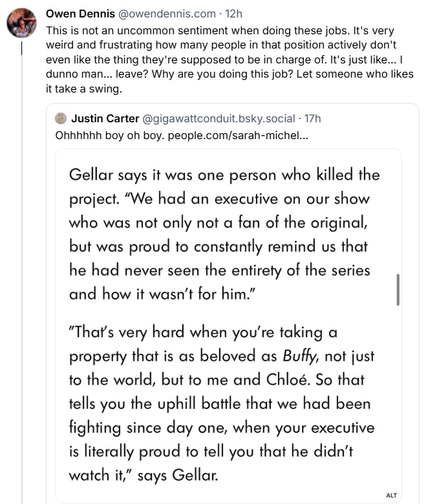Click the Justin Carter display name
Viewport: 426px width, 504px height.
click(x=104, y=118)
